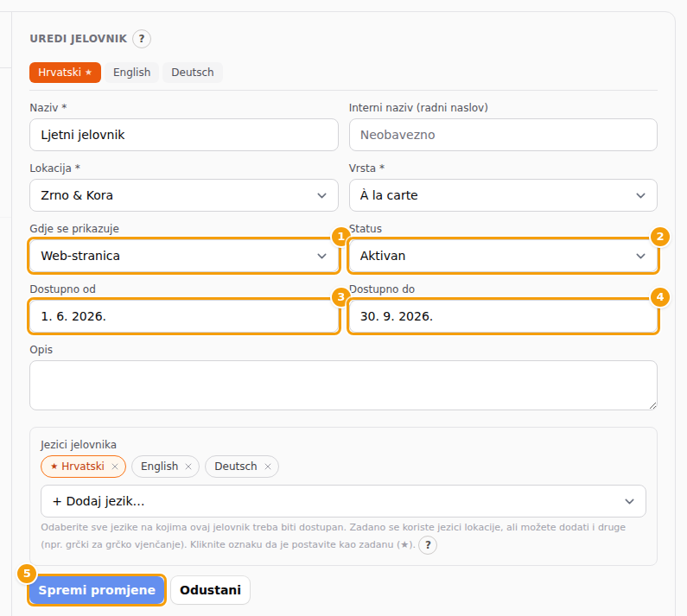Remove English language chip
The width and height of the screenshot is (687, 616).
coord(188,467)
